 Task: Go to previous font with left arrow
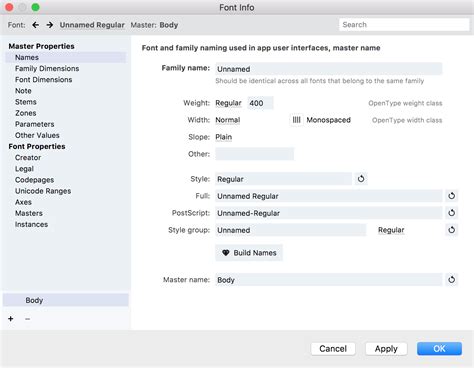[x=36, y=25]
